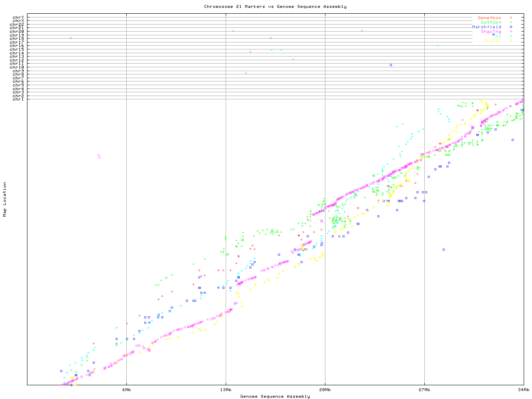This screenshot has height=399, width=532.
Task: Select the Marshfield legend label
Action: click(486, 27)
